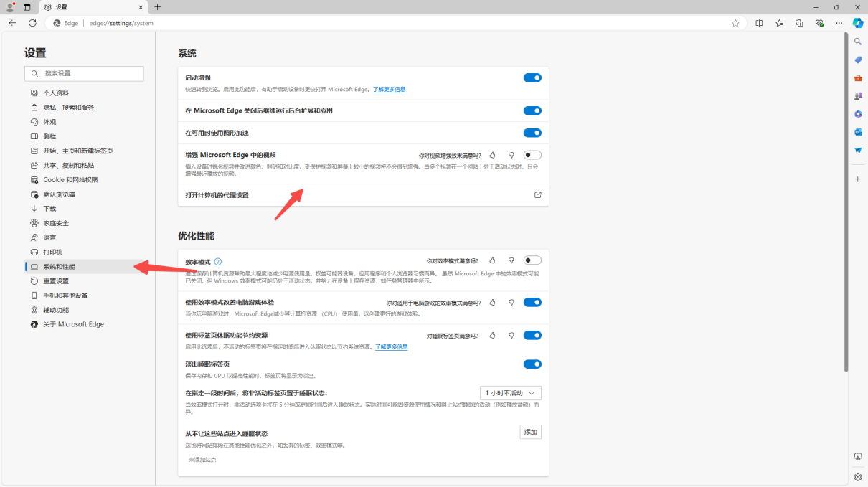Image resolution: width=868 pixels, height=487 pixels.
Task: Toggle PC gaming efficiency mode switch
Action: click(532, 302)
